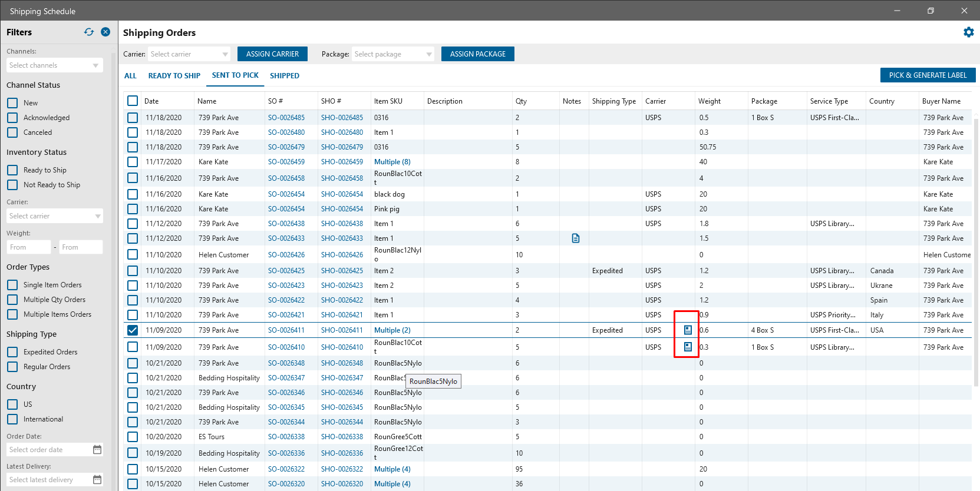This screenshot has height=491, width=980.
Task: Click the 'ES Tours' name cell
Action: [212, 437]
